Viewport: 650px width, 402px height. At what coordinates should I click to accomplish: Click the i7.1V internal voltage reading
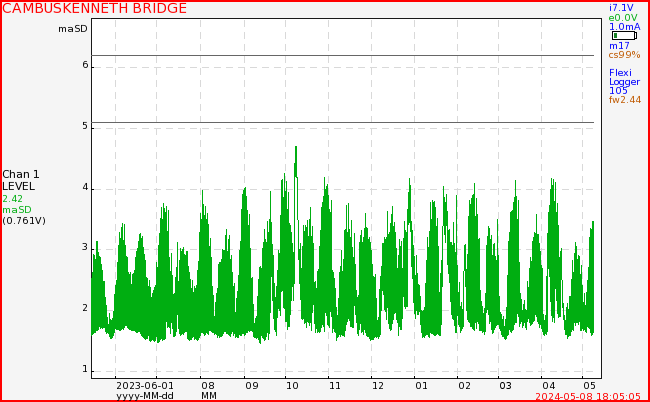coord(621,8)
